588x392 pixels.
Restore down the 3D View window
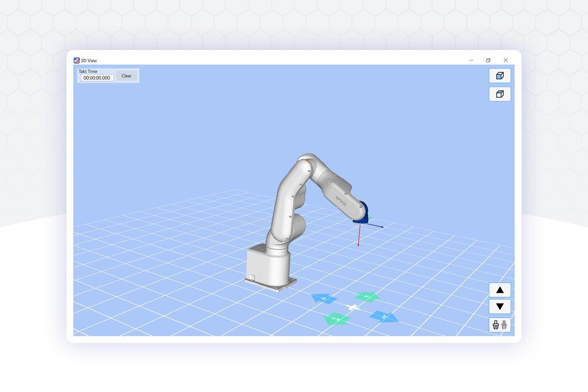coord(488,61)
